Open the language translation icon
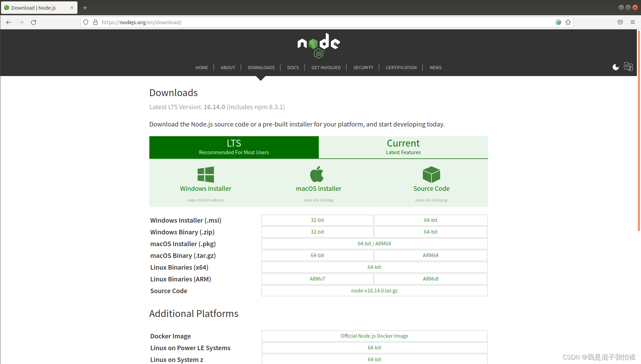This screenshot has width=641, height=364. pyautogui.click(x=628, y=66)
